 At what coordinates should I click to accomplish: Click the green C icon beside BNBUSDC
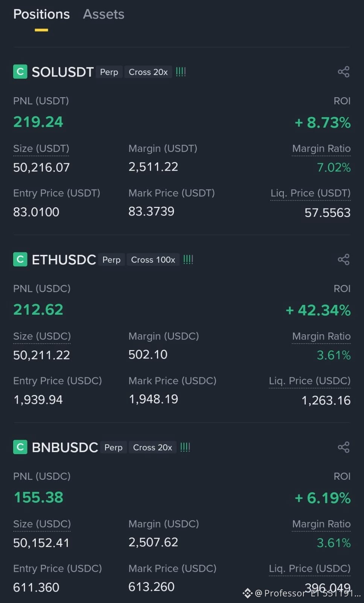pos(20,447)
